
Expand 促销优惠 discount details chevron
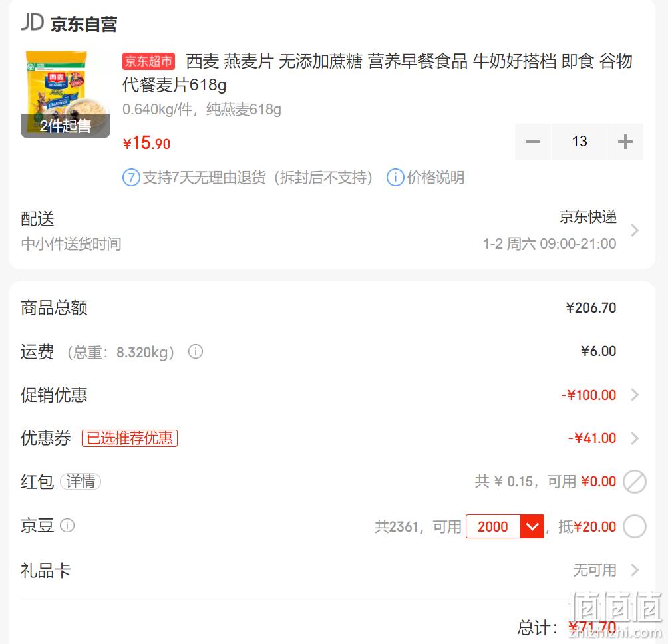click(x=635, y=395)
